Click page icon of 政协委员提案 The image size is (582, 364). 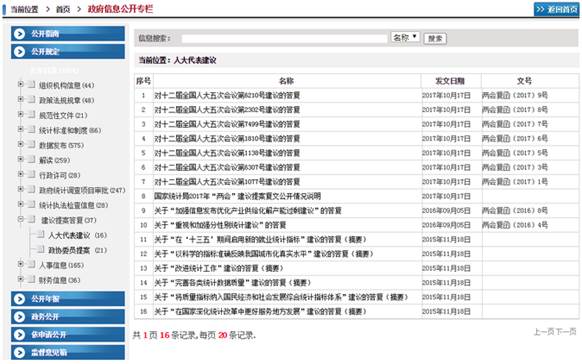(40, 249)
